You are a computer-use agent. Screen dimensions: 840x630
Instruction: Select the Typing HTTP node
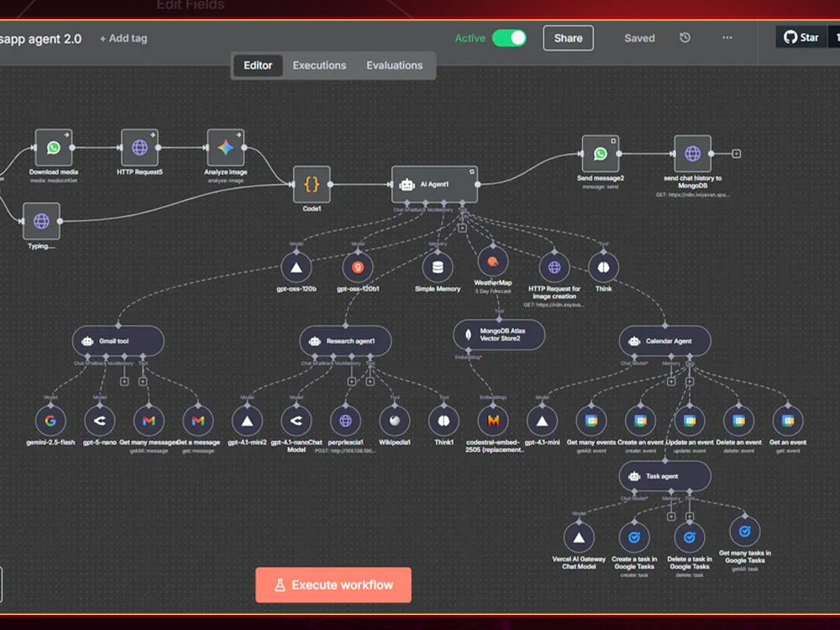[41, 221]
